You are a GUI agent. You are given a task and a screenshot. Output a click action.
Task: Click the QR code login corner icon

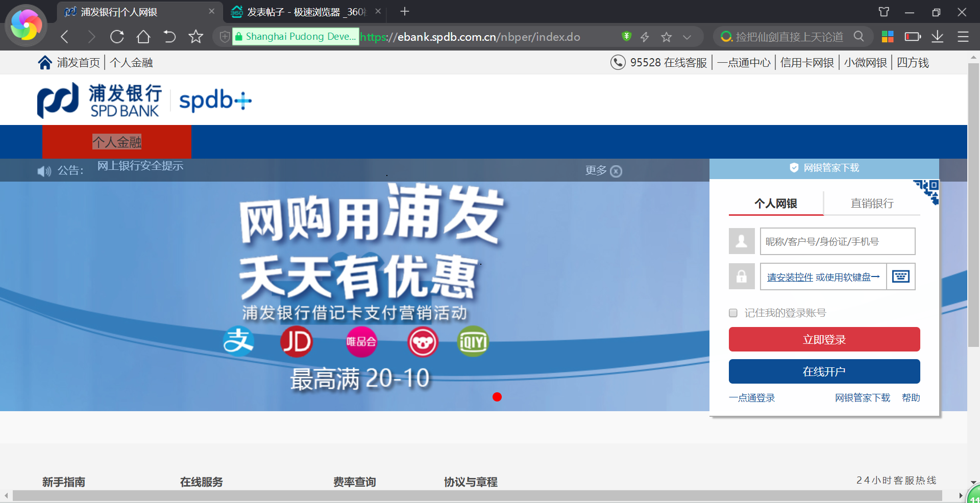tap(926, 192)
